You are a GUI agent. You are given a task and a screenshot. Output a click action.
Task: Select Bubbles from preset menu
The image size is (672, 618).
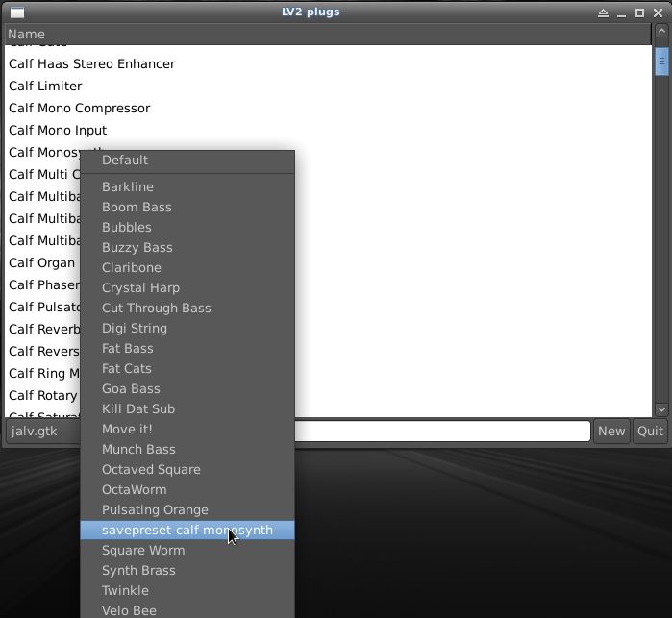click(187, 227)
